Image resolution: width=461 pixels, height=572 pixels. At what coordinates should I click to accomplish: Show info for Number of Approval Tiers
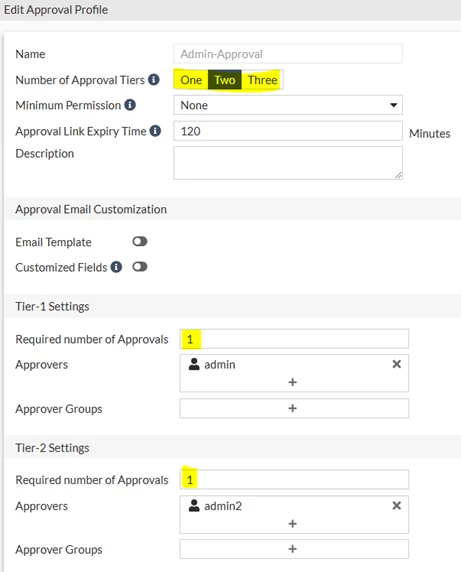pyautogui.click(x=154, y=80)
